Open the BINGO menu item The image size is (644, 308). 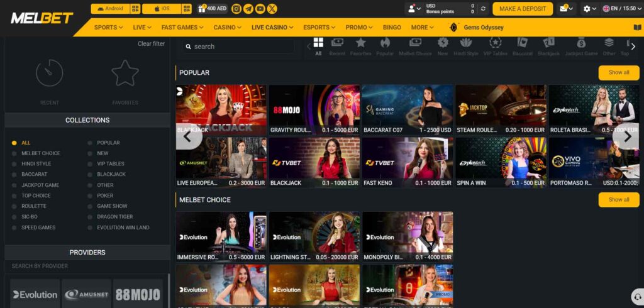coord(392,28)
